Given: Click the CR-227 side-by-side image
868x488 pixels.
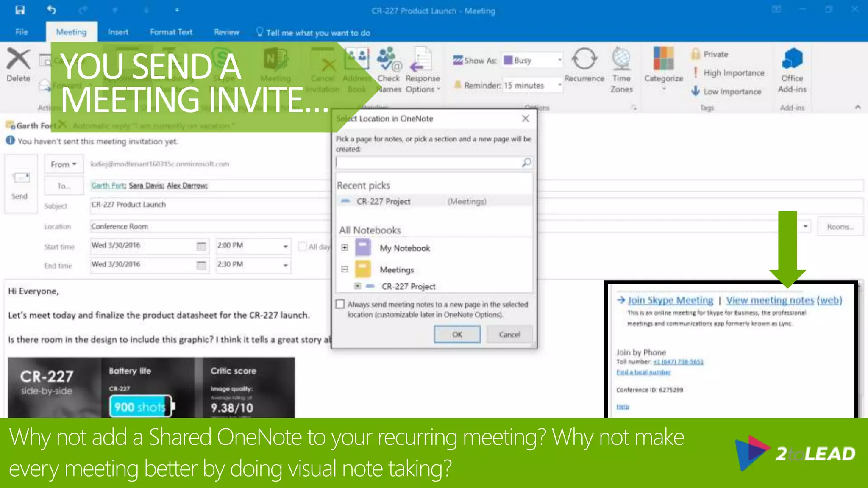Looking at the screenshot, I should [151, 387].
